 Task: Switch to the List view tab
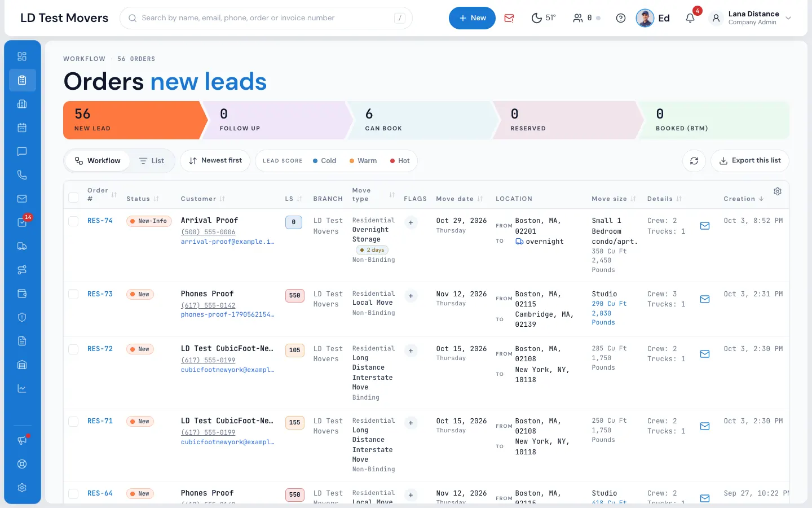[152, 161]
